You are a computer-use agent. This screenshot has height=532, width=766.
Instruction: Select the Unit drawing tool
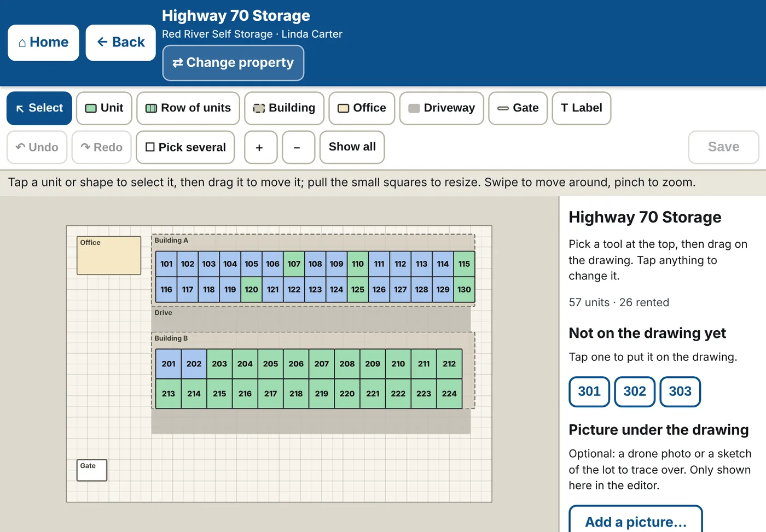pyautogui.click(x=104, y=108)
